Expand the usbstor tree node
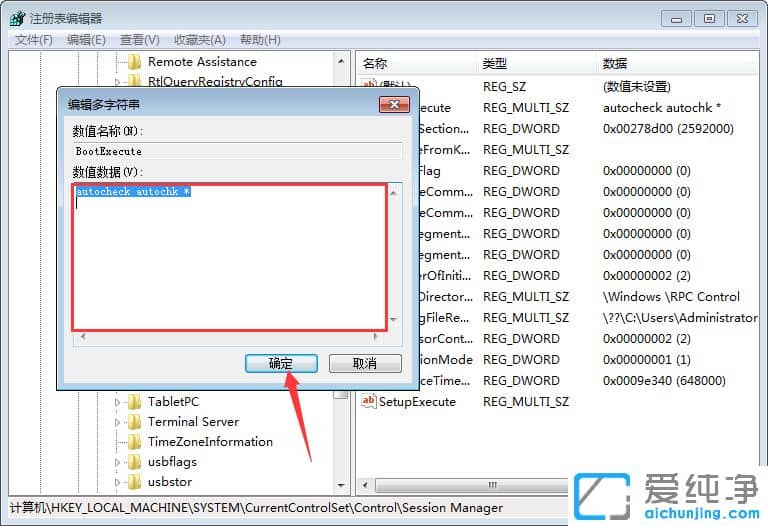Screen dimensions: 768x526 (117, 482)
